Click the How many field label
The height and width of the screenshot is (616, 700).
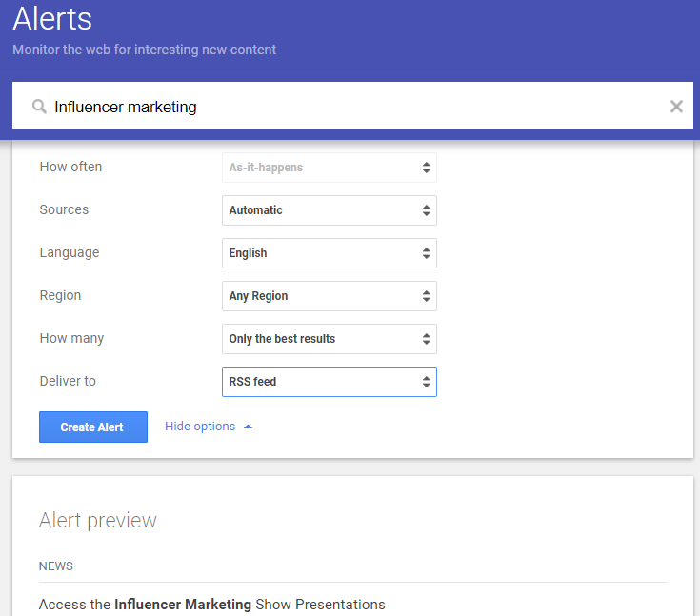pos(71,338)
